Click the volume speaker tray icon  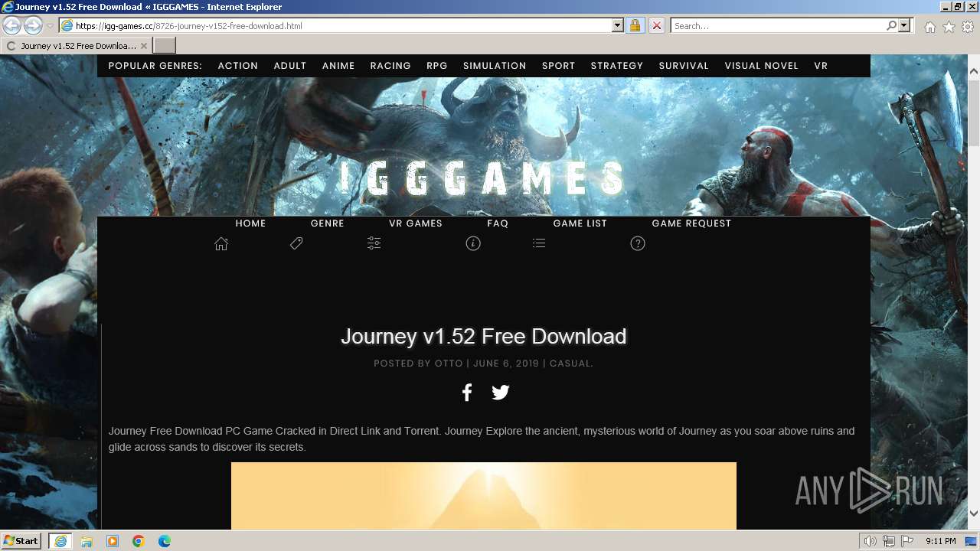[871, 541]
